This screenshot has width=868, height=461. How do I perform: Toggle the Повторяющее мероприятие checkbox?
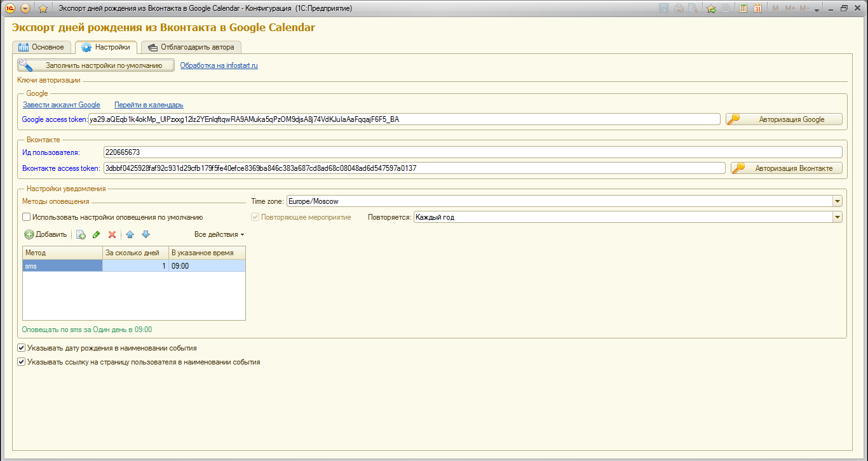click(x=255, y=217)
